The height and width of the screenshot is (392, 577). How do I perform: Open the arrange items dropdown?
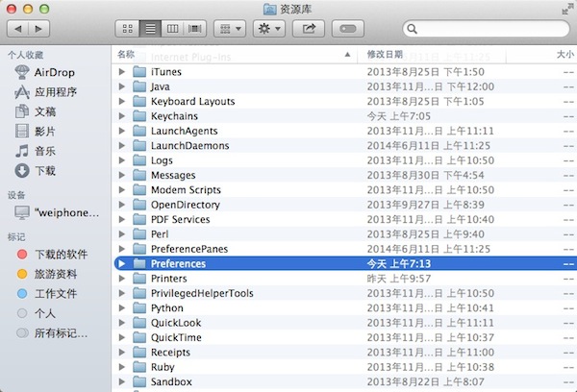click(230, 29)
